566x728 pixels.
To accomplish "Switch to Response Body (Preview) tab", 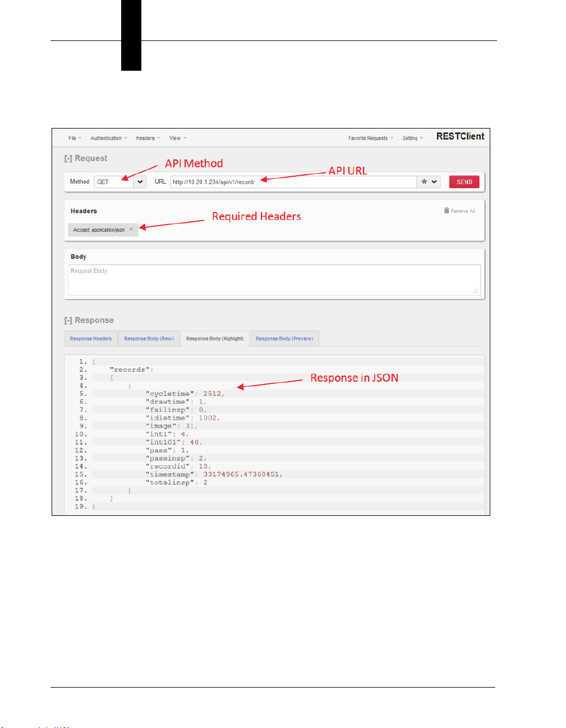I will 284,338.
